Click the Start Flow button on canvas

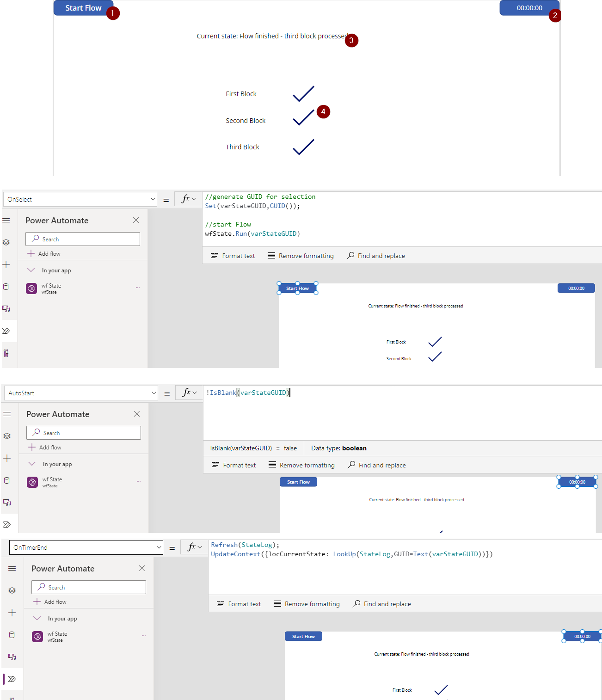(x=83, y=7)
